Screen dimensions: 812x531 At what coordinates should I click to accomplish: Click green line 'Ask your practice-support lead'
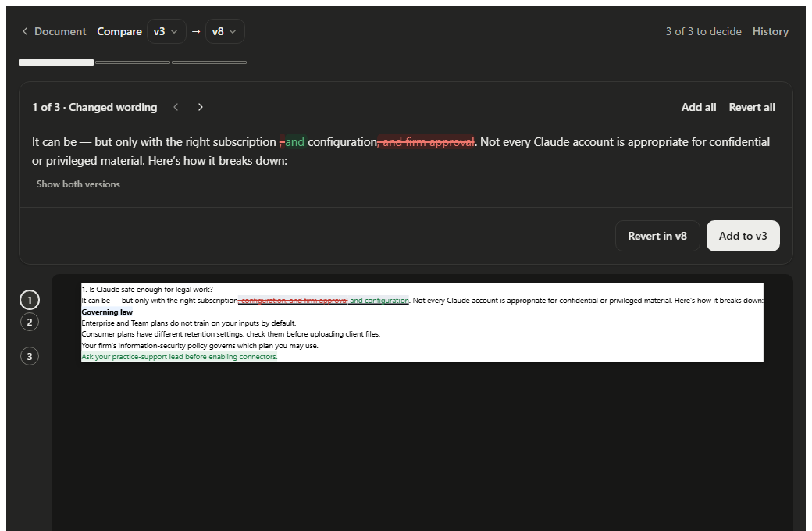click(179, 357)
